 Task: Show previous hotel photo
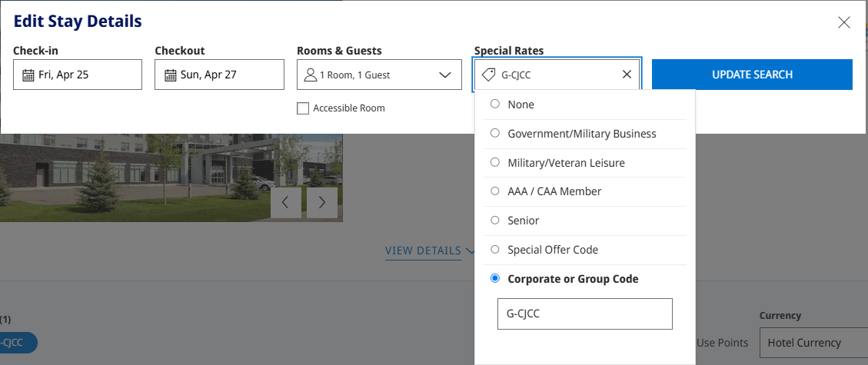[286, 202]
